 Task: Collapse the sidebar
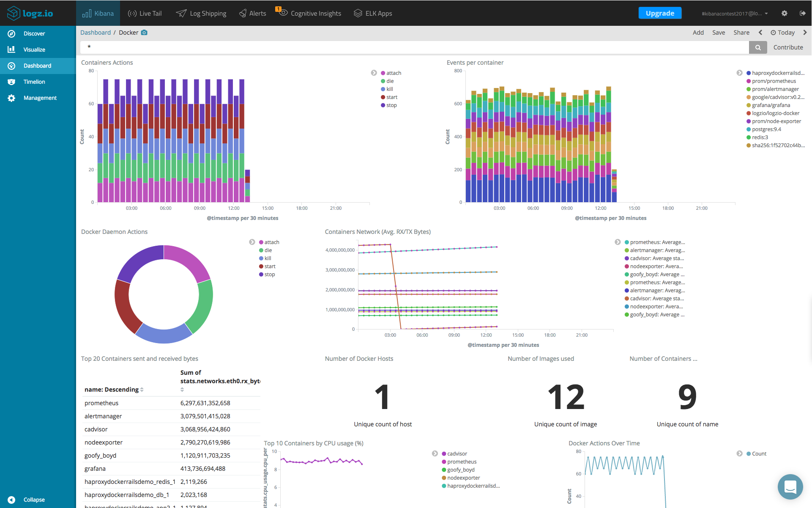click(26, 500)
